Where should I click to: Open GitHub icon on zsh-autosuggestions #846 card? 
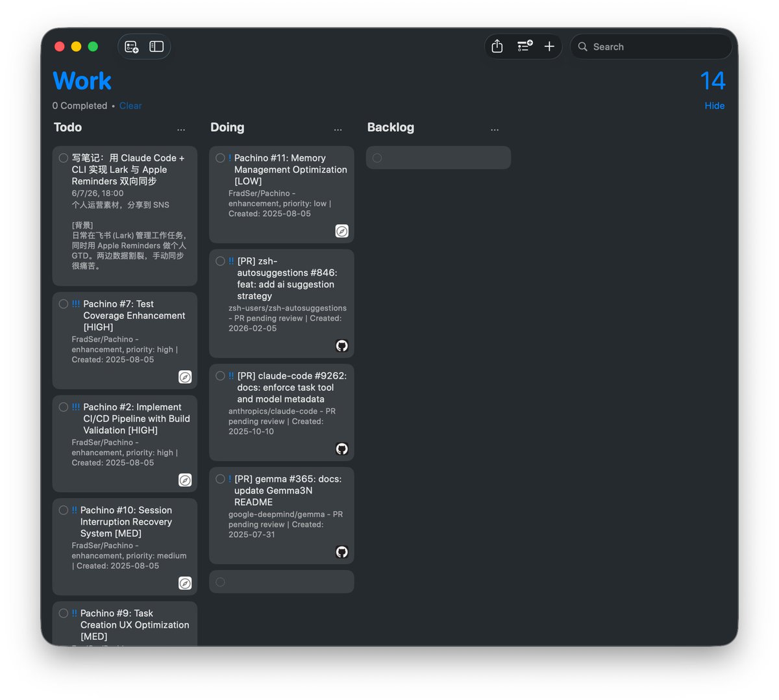(x=342, y=346)
